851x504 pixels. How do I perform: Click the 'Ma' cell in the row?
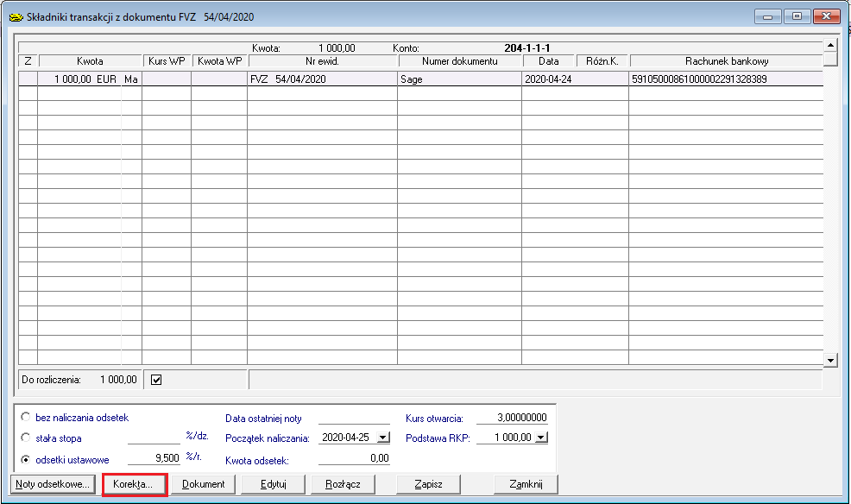(131, 79)
